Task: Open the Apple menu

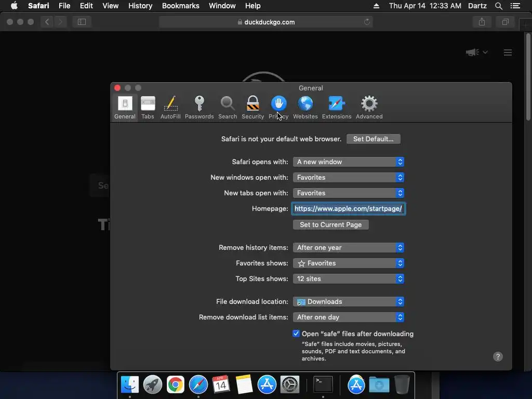Action: (x=14, y=6)
